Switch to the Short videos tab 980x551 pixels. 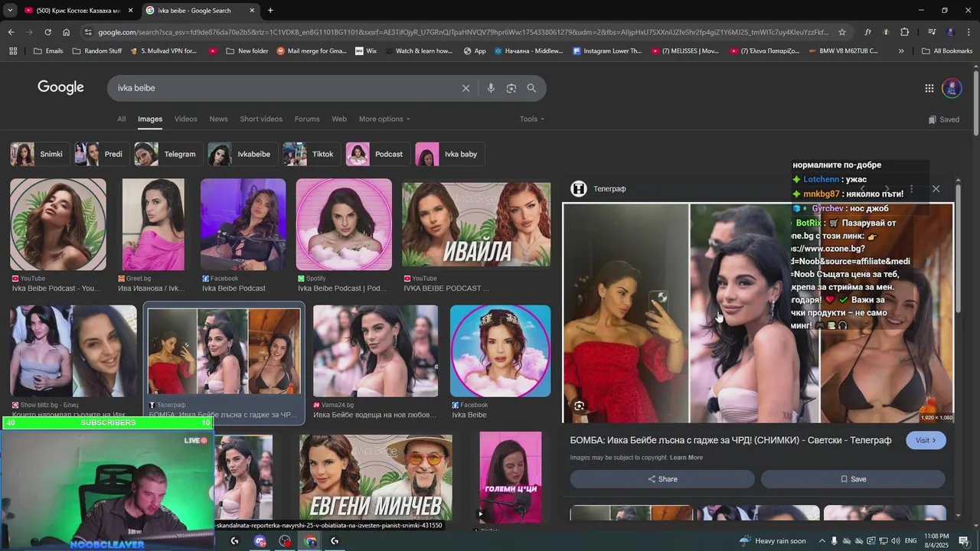click(x=261, y=119)
